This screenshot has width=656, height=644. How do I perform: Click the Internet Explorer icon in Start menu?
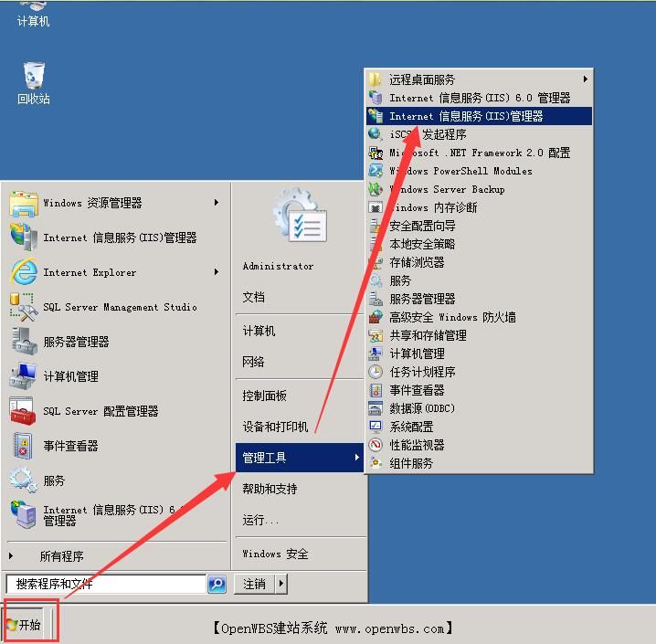[23, 272]
